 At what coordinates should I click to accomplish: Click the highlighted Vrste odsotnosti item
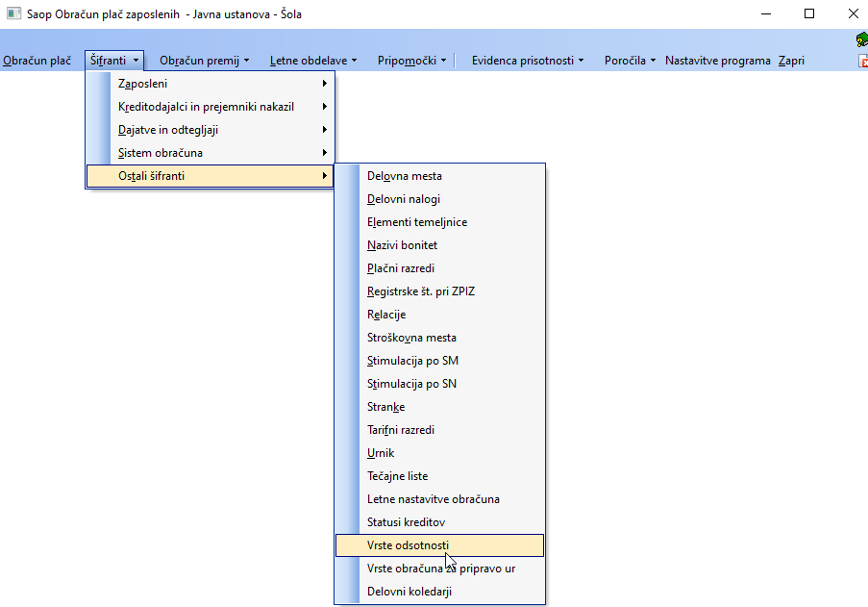pyautogui.click(x=439, y=545)
